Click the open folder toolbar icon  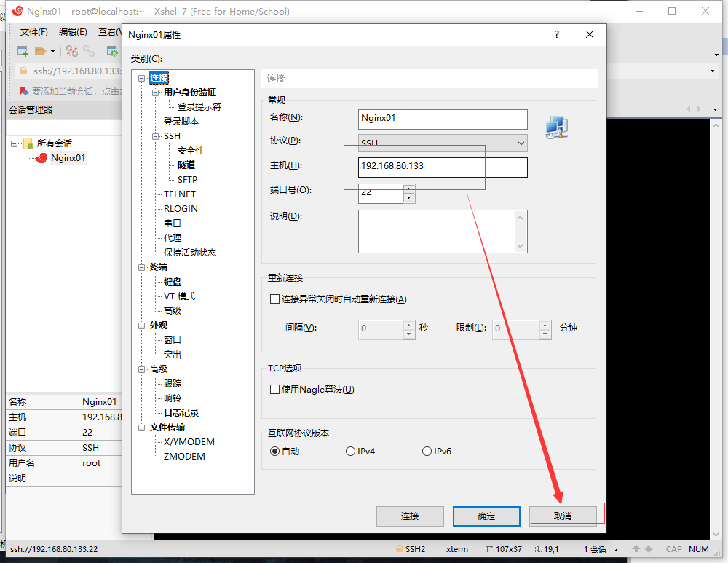pyautogui.click(x=40, y=51)
